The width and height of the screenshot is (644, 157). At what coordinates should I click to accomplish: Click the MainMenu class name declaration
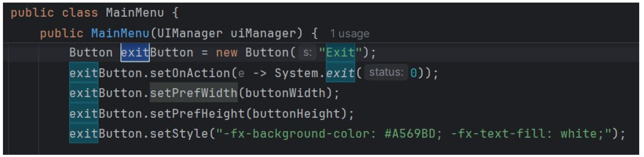pyautogui.click(x=135, y=13)
